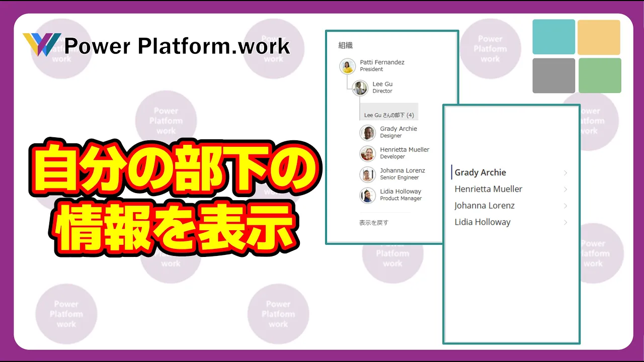
Task: Click the 組織 heading
Action: coord(346,45)
